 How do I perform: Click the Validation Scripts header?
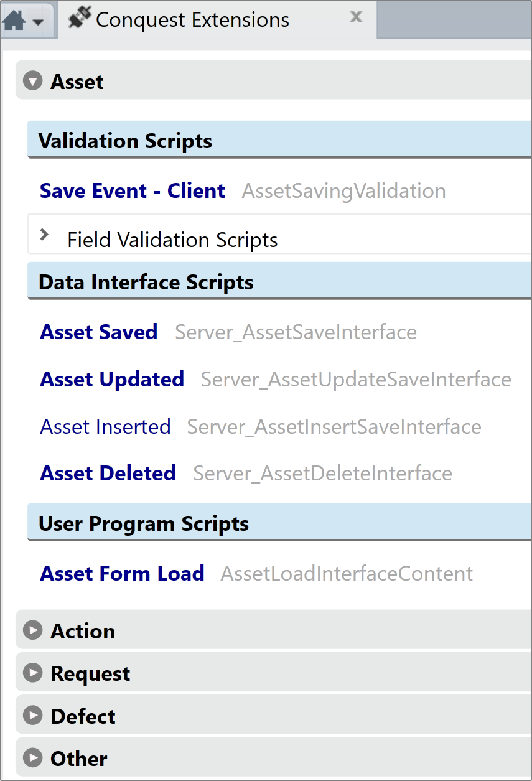[x=279, y=140]
